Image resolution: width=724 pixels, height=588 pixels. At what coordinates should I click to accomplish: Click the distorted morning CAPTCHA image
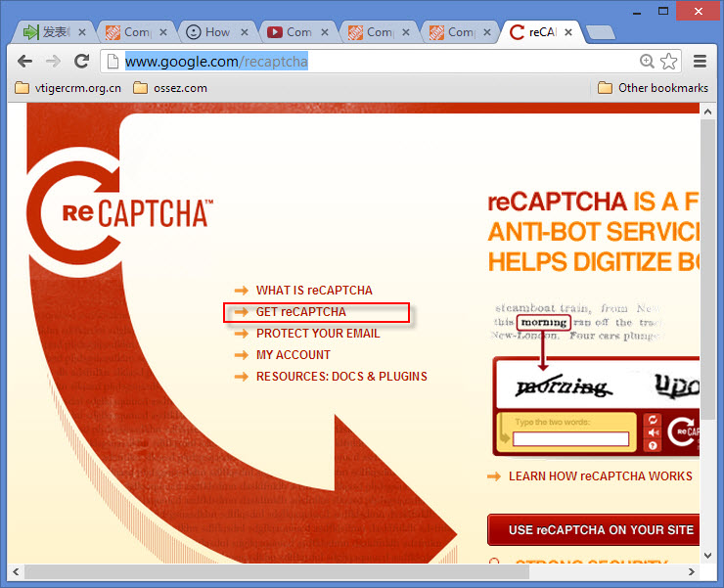click(x=565, y=386)
